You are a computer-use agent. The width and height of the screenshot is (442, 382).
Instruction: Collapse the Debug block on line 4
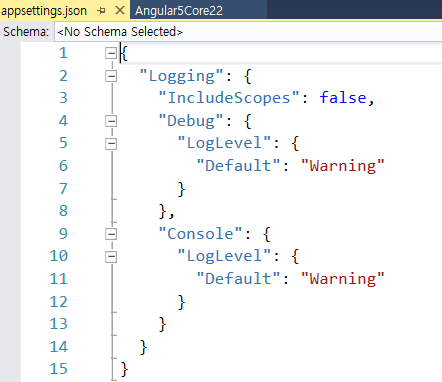click(111, 121)
